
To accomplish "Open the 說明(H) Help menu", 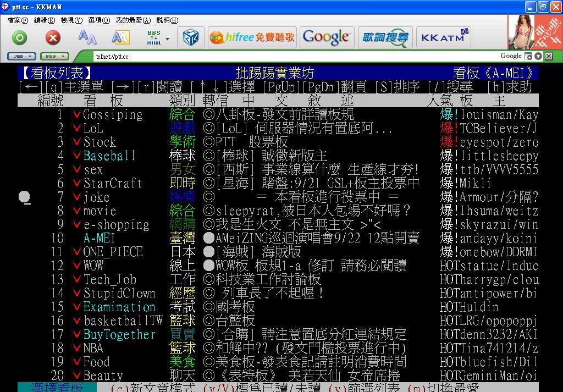I will tap(167, 20).
